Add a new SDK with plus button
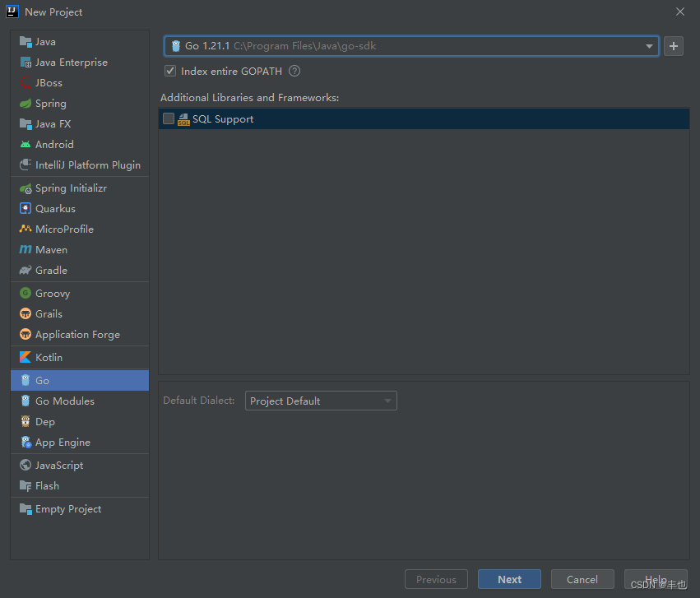The height and width of the screenshot is (598, 700). pyautogui.click(x=673, y=46)
